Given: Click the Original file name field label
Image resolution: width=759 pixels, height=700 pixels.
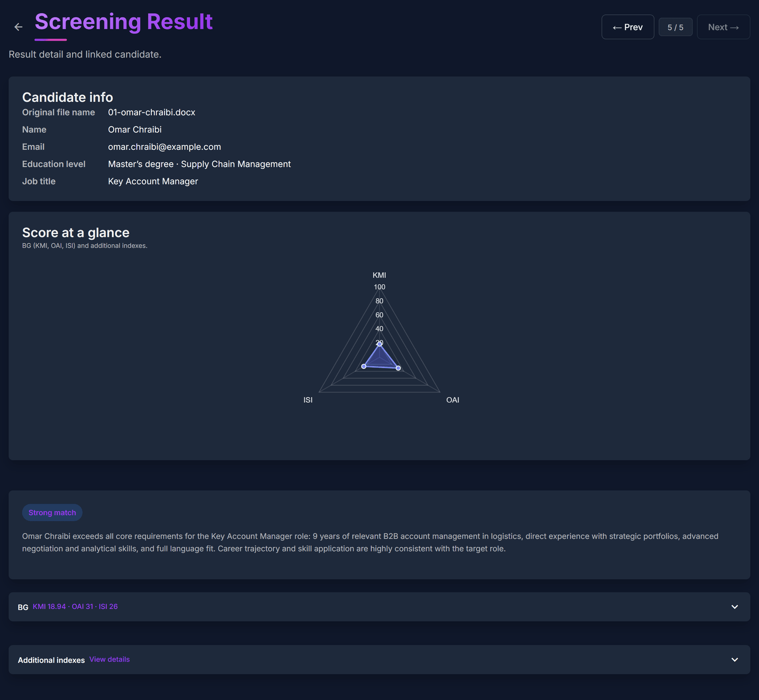Looking at the screenshot, I should (58, 112).
